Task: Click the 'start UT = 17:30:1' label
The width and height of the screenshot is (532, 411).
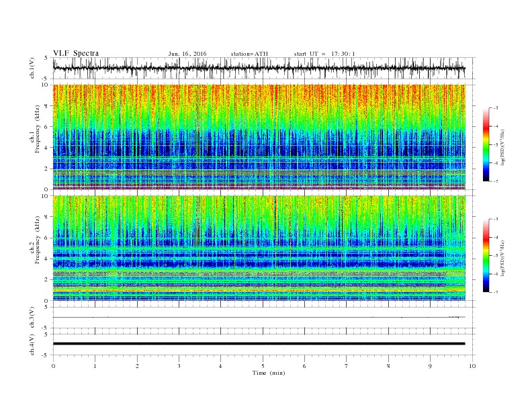Action: point(324,54)
